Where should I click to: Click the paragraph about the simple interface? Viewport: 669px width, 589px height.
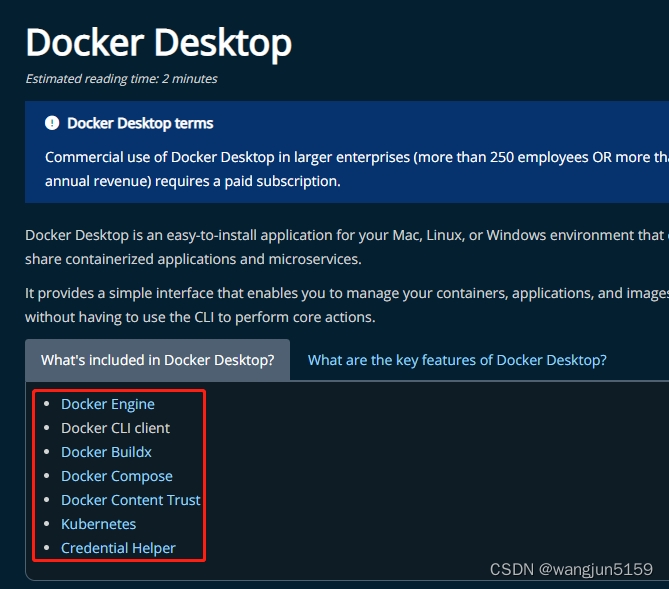[340, 304]
